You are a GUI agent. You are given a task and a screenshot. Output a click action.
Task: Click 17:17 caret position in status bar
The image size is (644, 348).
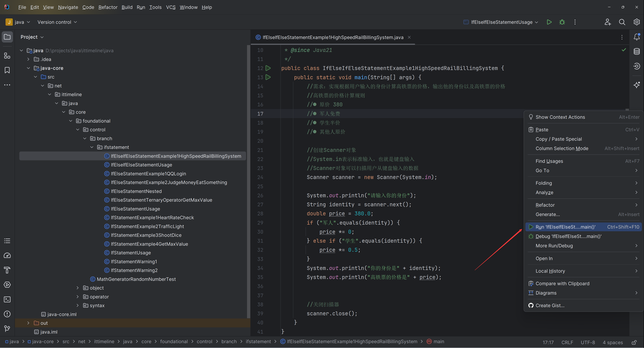click(548, 342)
